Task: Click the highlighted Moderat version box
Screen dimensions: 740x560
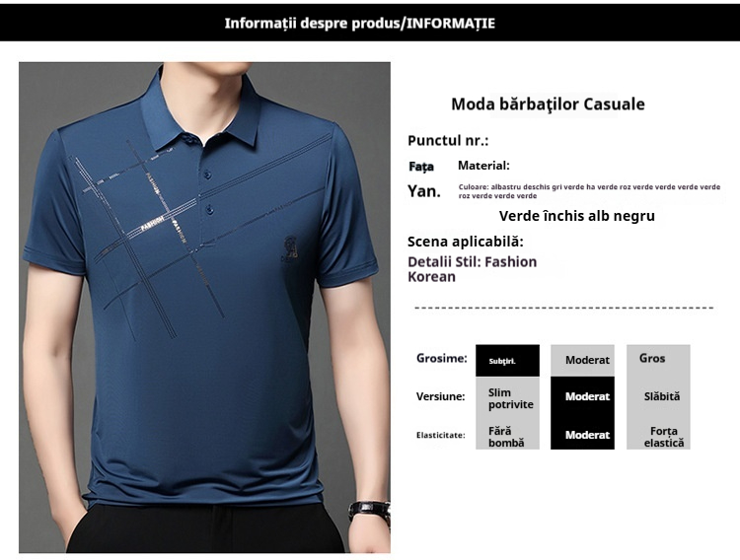Action: click(582, 396)
